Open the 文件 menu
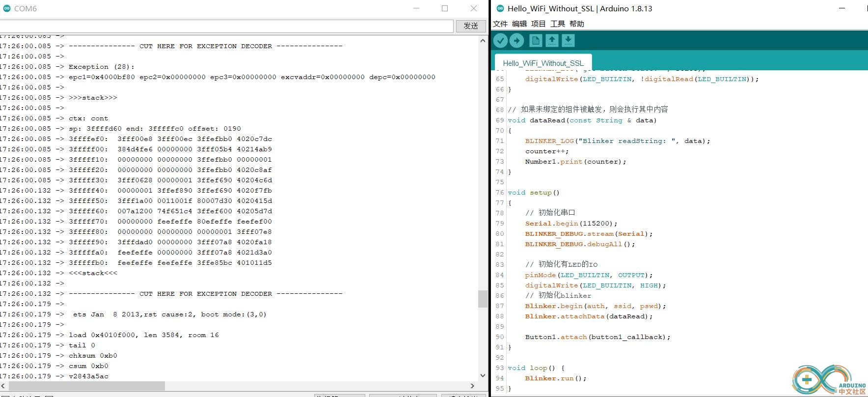Image resolution: width=868 pixels, height=397 pixels. point(500,24)
